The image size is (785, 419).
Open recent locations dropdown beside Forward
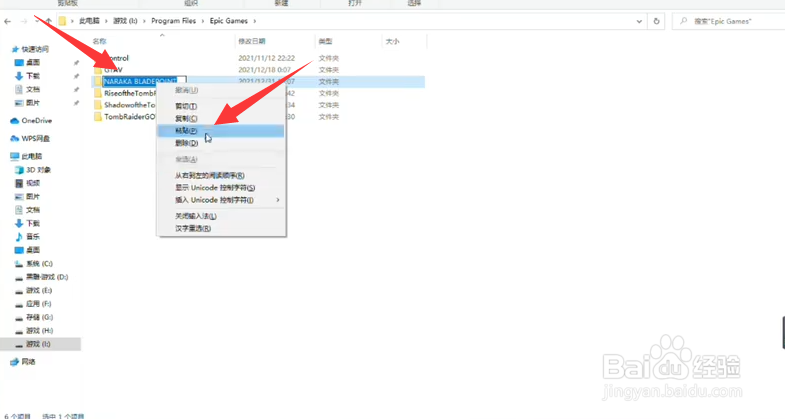click(x=37, y=21)
